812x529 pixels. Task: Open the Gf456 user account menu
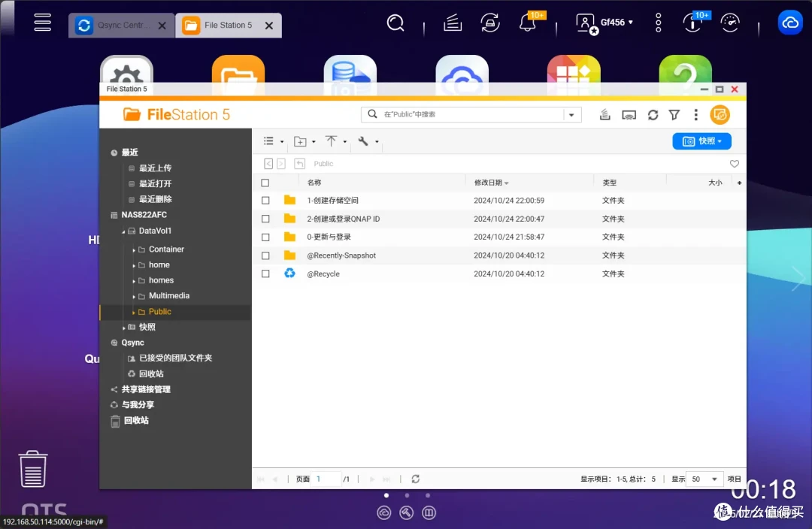pos(604,23)
